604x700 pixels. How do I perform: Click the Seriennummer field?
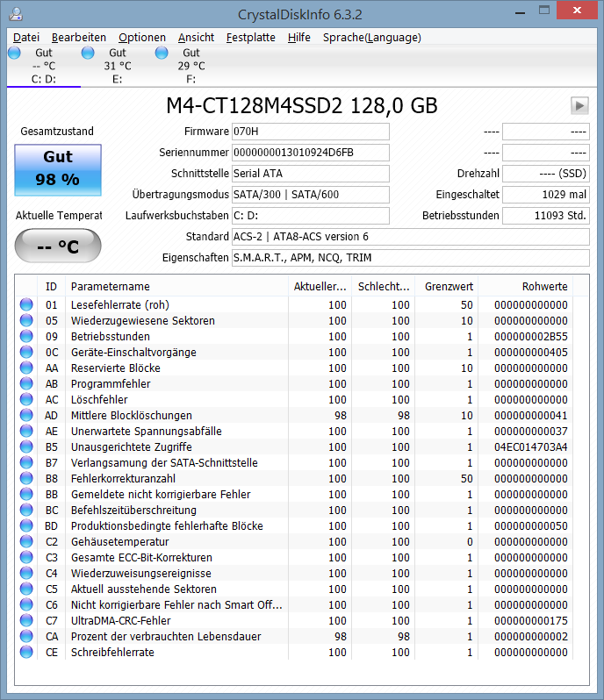311,153
